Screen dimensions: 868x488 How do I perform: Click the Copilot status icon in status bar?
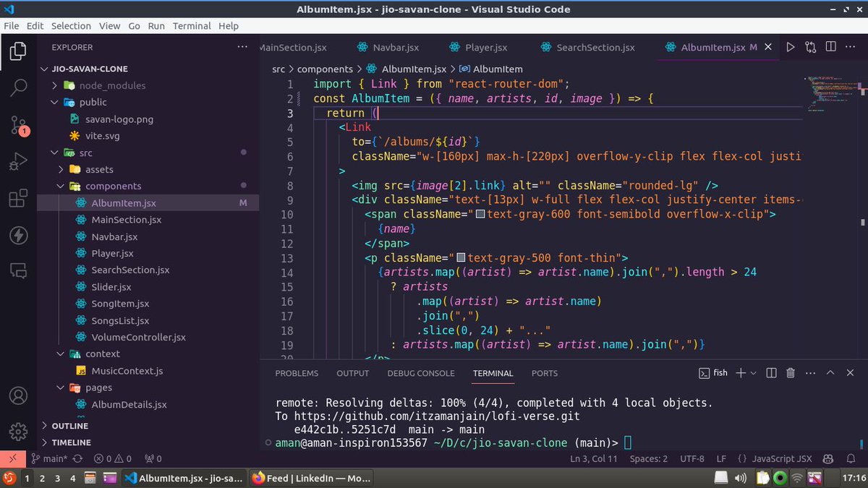pyautogui.click(x=830, y=458)
